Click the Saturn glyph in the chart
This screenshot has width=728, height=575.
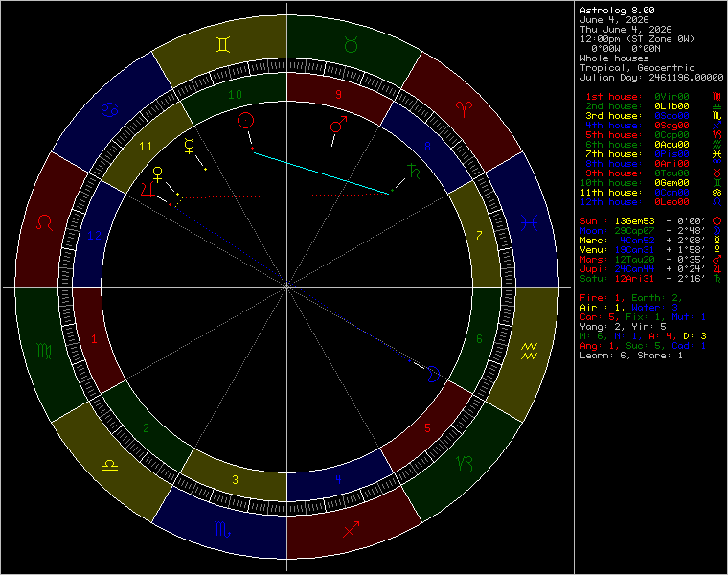coord(413,171)
